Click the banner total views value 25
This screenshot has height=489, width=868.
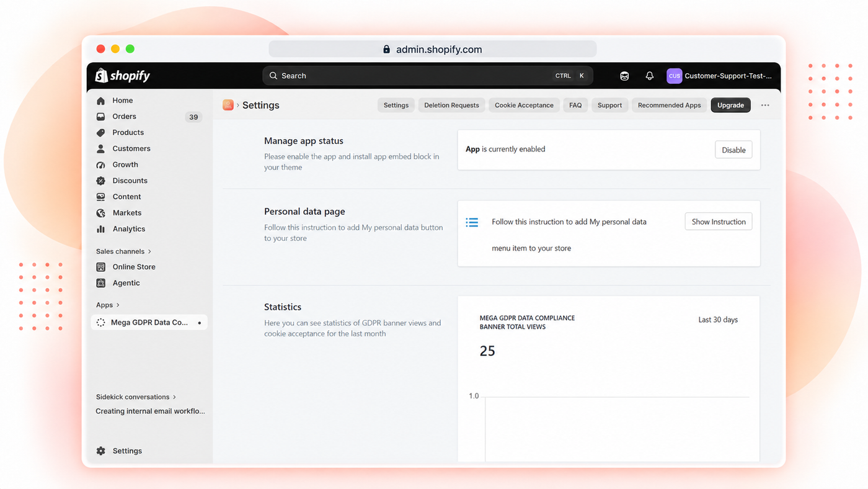[487, 351]
